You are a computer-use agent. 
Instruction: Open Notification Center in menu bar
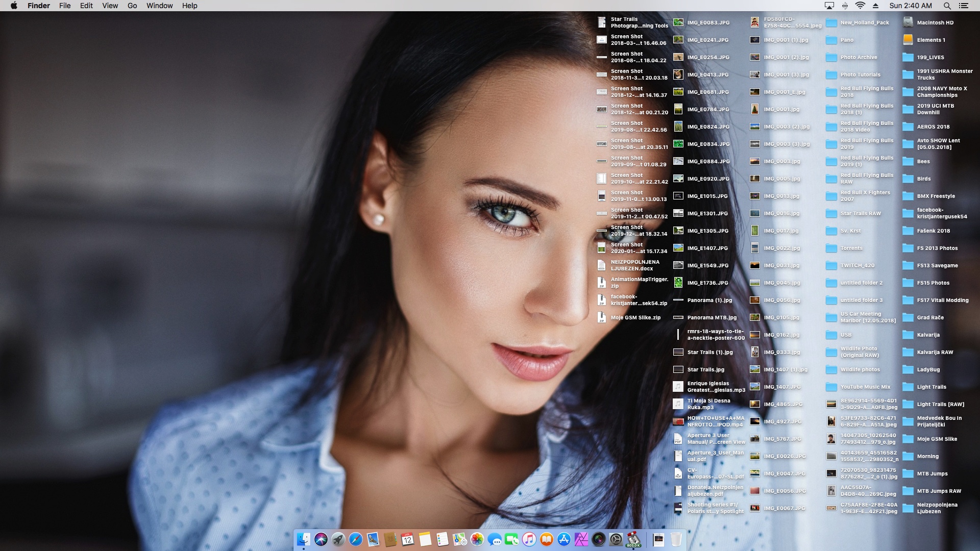pos(964,6)
